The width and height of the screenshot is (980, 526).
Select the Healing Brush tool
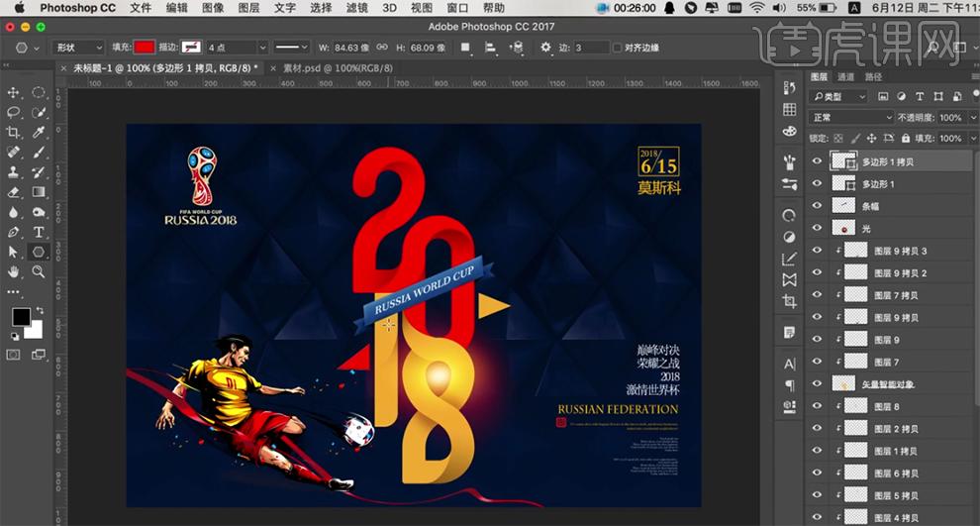pos(13,152)
